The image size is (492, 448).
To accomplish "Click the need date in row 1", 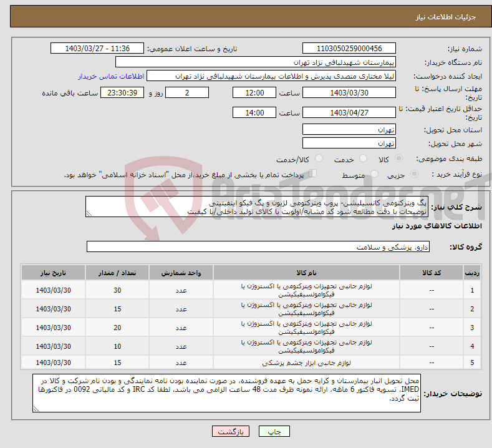I will (53, 290).
